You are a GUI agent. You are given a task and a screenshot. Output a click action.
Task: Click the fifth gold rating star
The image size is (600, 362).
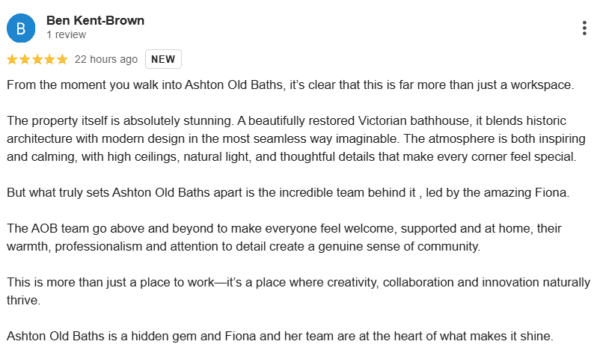[x=62, y=59]
